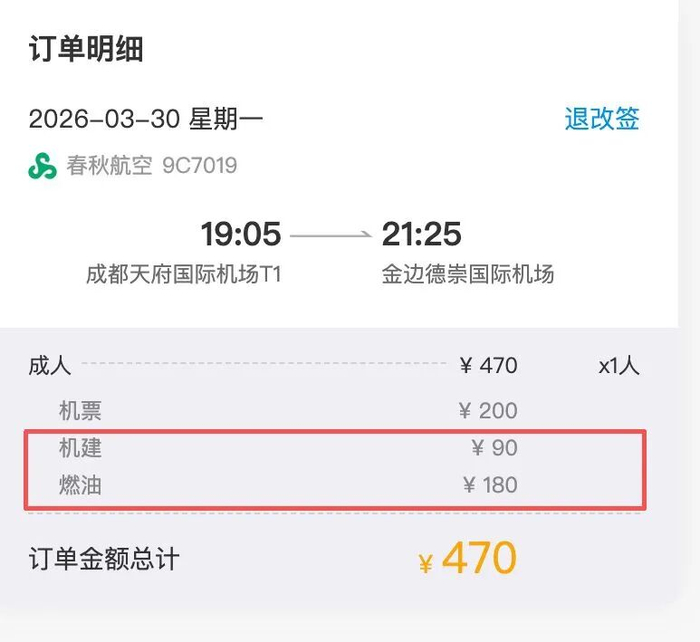Tap the x1人 passenger count
Viewport: 700px width, 642px height.
coord(618,366)
